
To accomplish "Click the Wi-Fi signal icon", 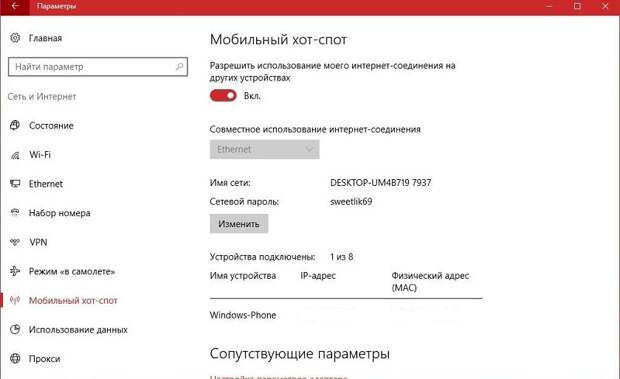I will 15,155.
